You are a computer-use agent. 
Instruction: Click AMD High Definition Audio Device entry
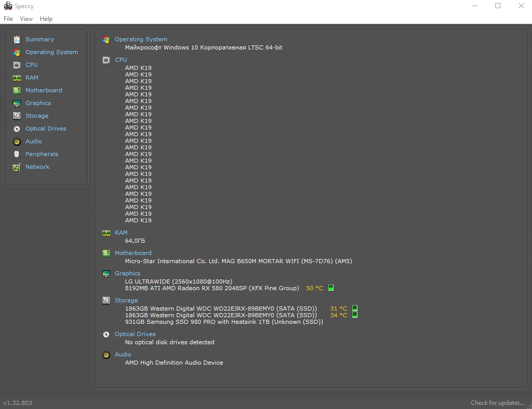pos(174,363)
